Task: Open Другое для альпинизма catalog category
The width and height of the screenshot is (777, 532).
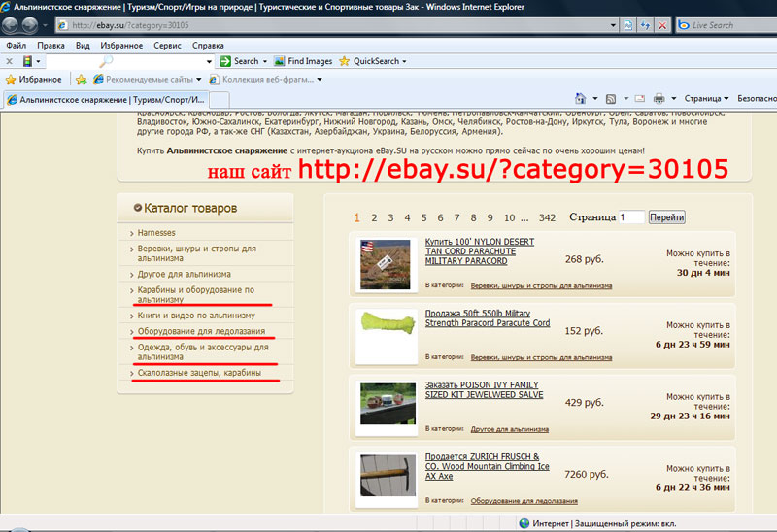Action: [x=184, y=274]
